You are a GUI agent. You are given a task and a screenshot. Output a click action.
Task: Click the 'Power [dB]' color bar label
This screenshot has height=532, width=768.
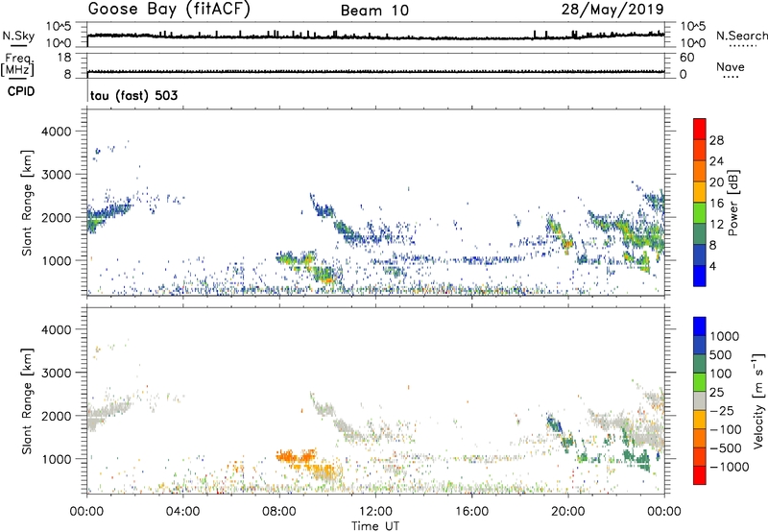[x=733, y=203]
